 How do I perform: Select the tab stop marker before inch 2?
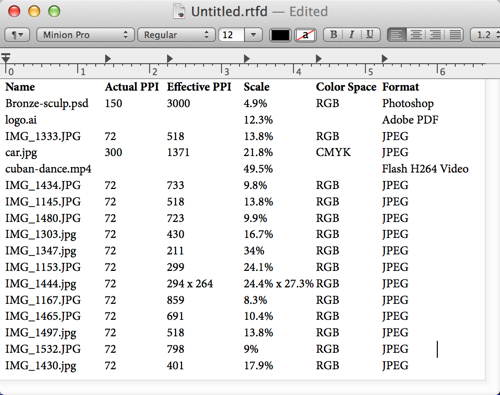pyautogui.click(x=107, y=59)
